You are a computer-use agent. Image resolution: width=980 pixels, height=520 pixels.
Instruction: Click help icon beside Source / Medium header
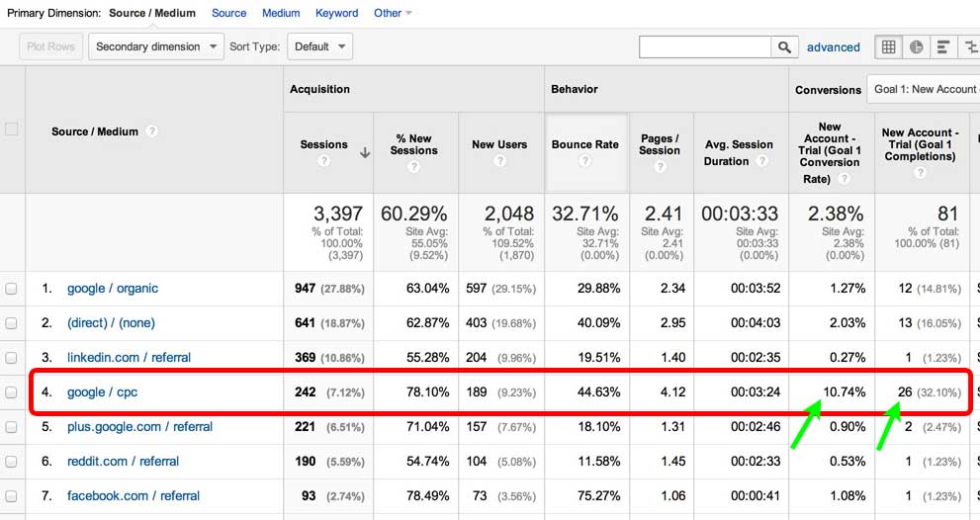tap(151, 131)
